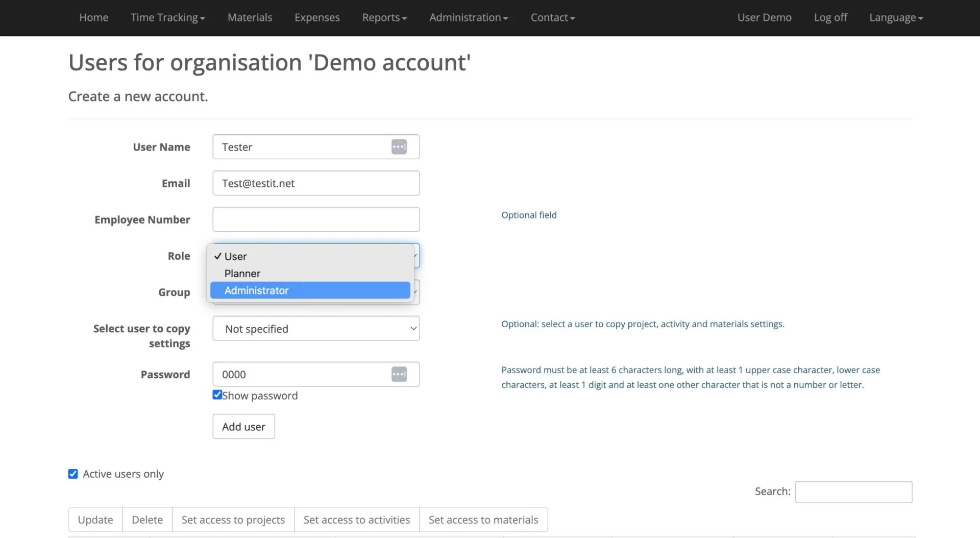
Task: Focus the Employee Number input field
Action: 316,219
